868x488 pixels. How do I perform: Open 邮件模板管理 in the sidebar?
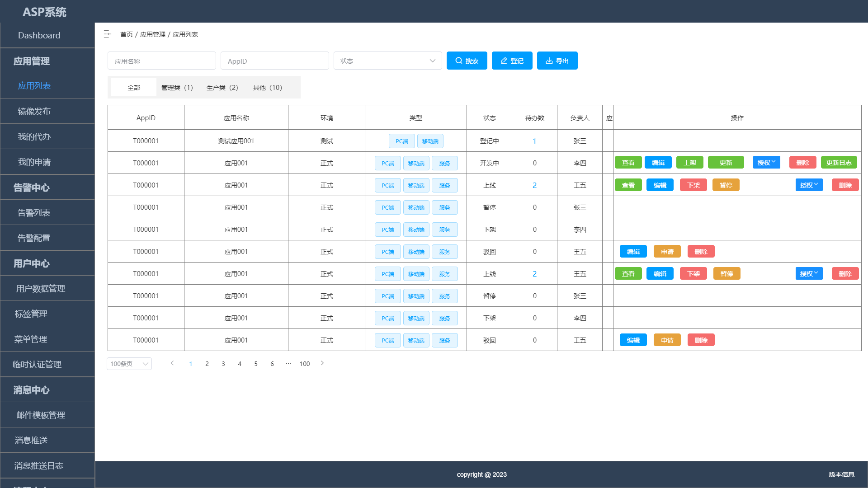point(47,415)
